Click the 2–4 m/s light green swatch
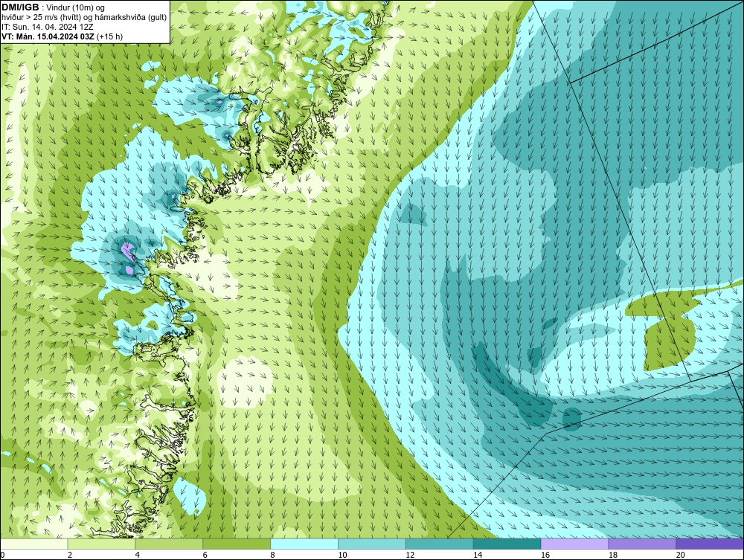Screen dimensions: 744x560 tap(101, 544)
